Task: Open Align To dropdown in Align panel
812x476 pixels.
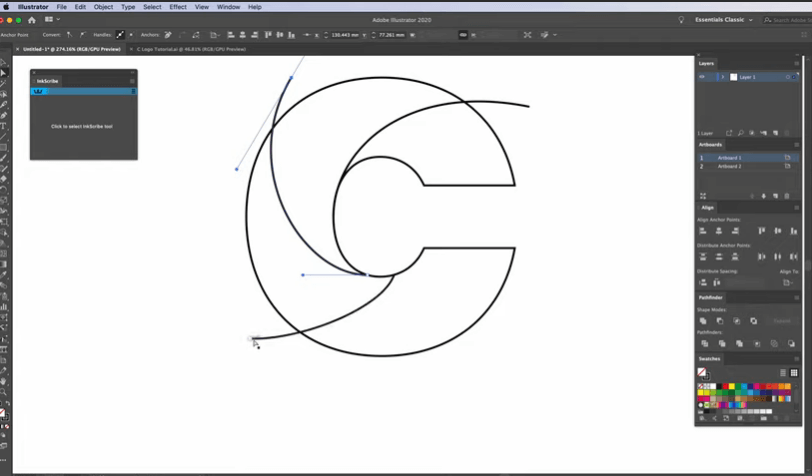Action: (x=788, y=282)
